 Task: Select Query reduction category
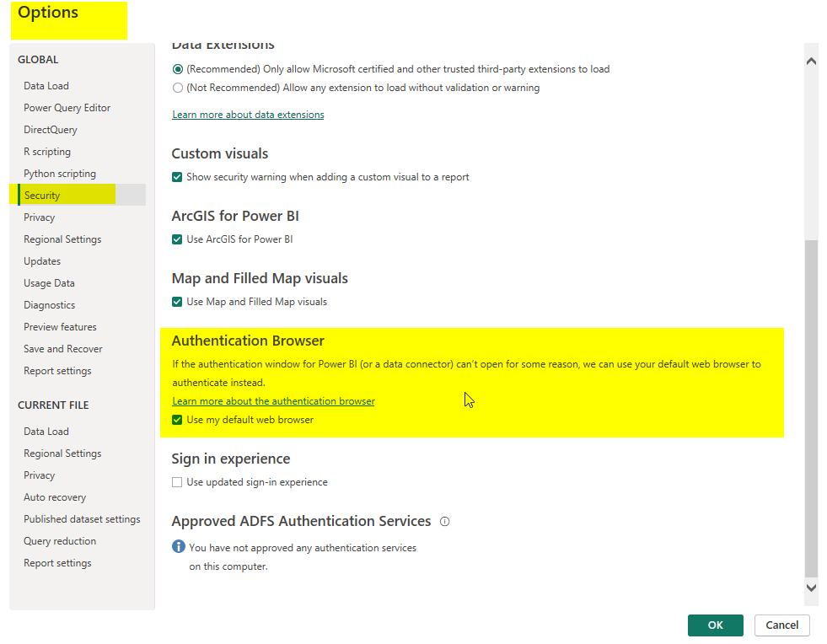pyautogui.click(x=60, y=541)
